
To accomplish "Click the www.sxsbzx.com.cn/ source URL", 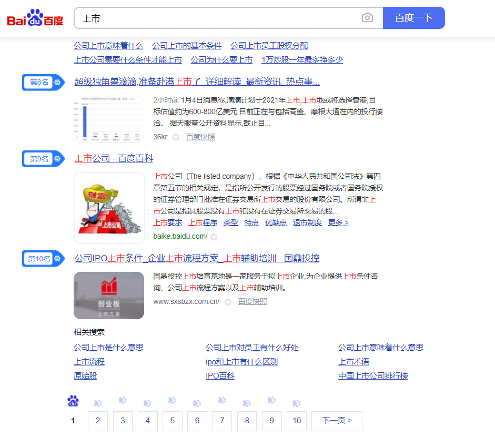I will 186,302.
